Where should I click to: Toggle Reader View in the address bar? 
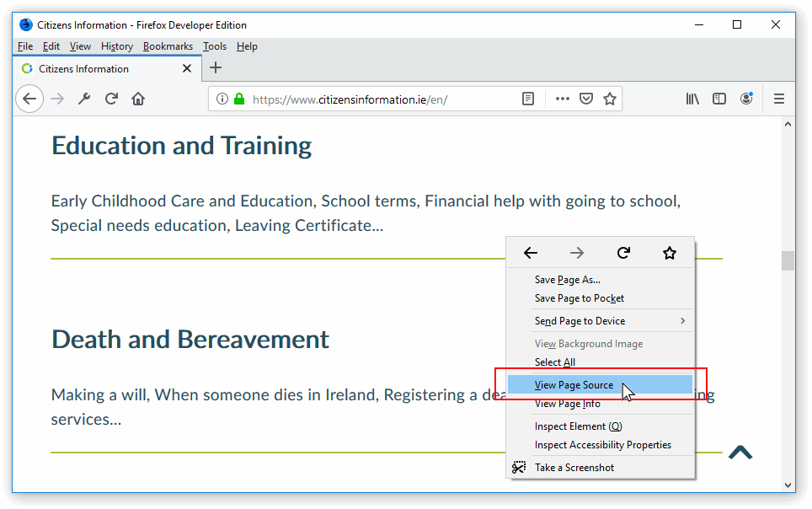pyautogui.click(x=528, y=99)
